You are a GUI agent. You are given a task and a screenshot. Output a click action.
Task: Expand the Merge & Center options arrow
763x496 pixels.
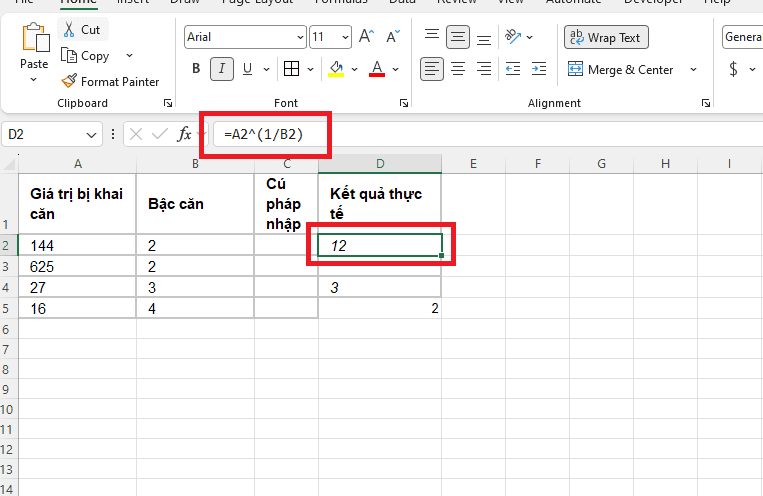693,70
